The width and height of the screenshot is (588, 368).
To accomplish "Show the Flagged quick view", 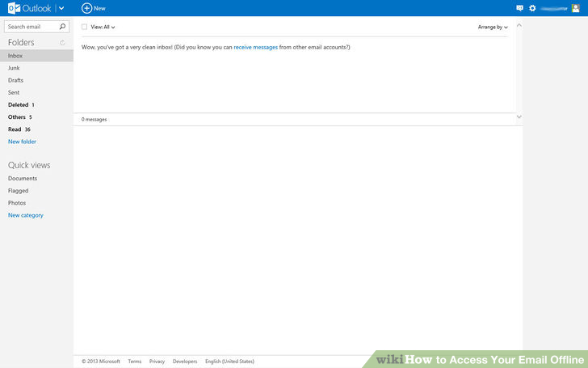I will (18, 191).
